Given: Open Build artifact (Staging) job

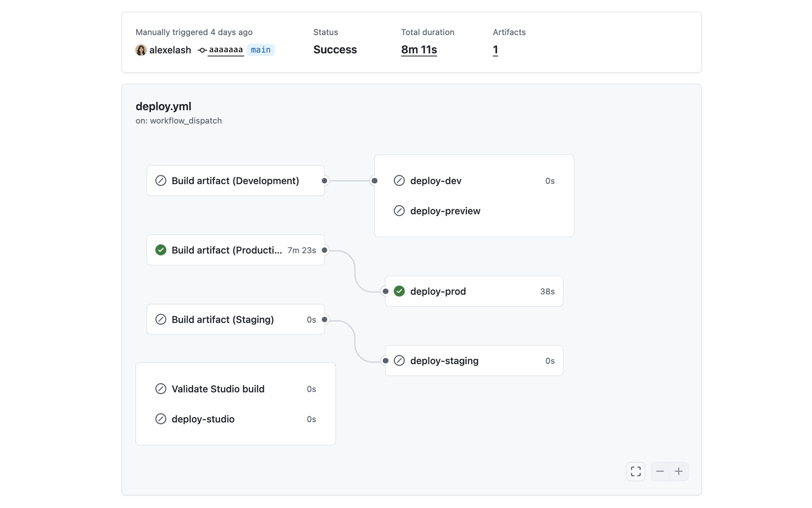Looking at the screenshot, I should click(235, 319).
